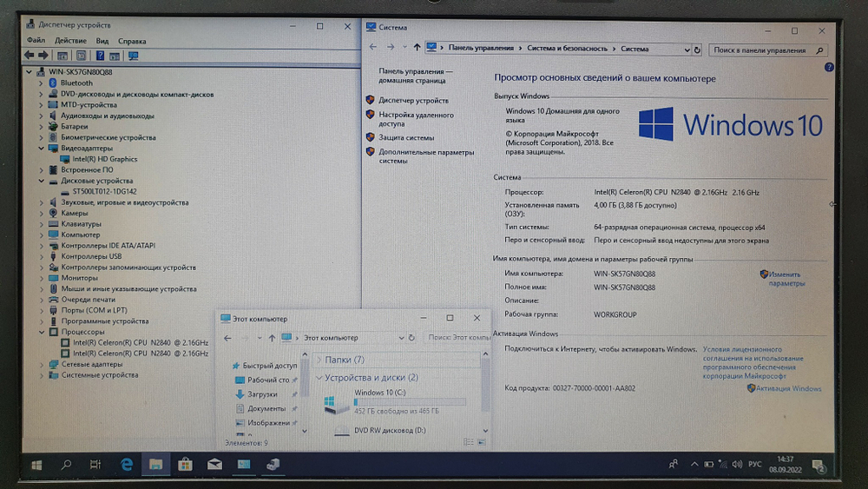Click Быстрый доступ in navigation pane
868x489 pixels.
269,366
